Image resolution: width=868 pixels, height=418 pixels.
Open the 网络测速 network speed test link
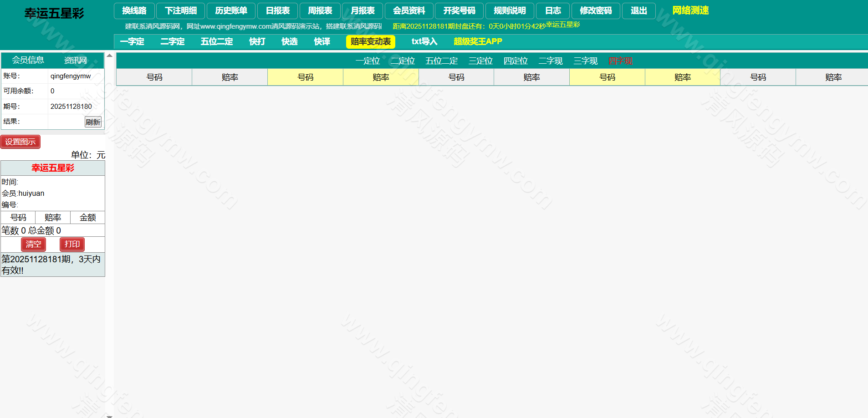tap(690, 10)
